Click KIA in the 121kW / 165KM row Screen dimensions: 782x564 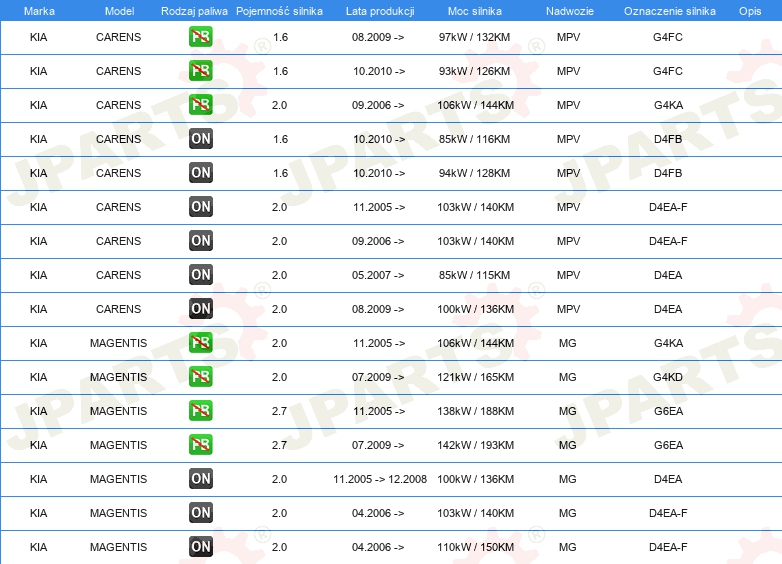[38, 377]
